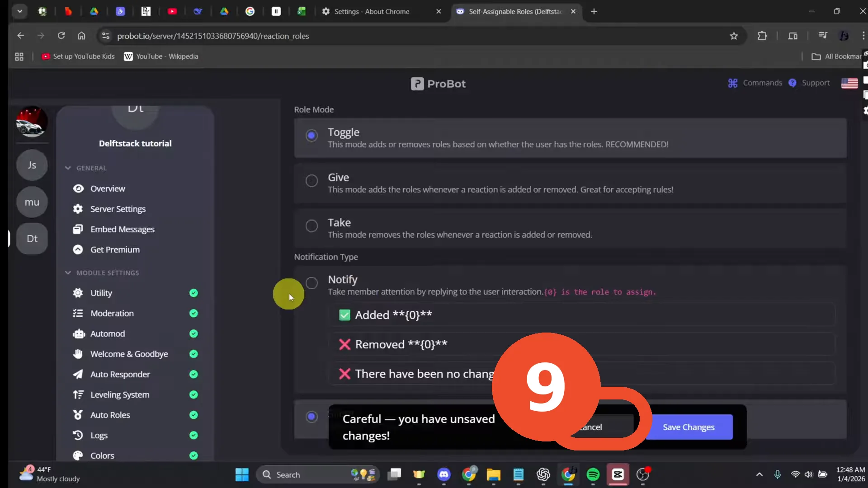Toggle the Moderation module enabled checkmark

coord(193,313)
